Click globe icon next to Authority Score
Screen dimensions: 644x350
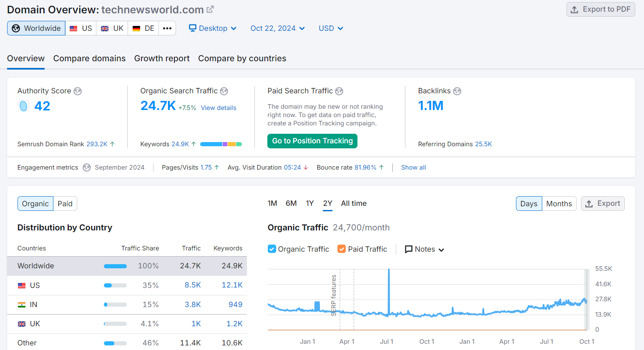click(x=78, y=91)
